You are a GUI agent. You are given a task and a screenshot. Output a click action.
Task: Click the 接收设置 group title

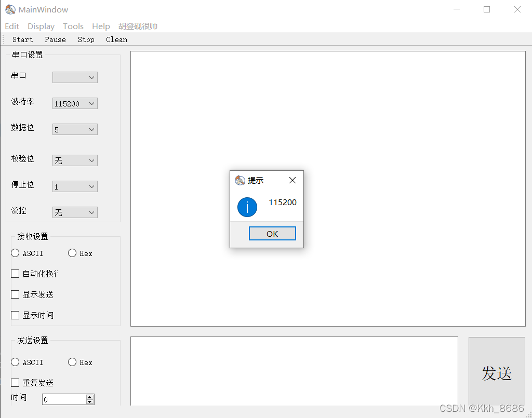pyautogui.click(x=33, y=236)
